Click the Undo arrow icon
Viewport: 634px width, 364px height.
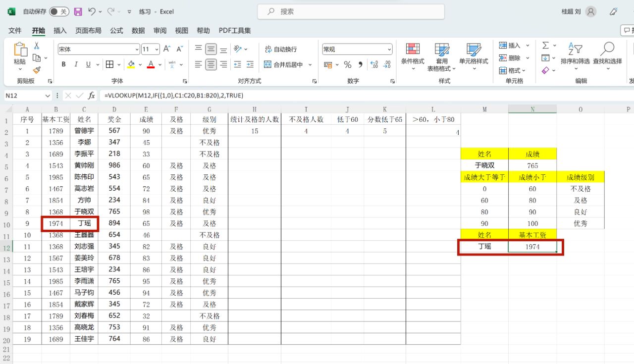(92, 11)
